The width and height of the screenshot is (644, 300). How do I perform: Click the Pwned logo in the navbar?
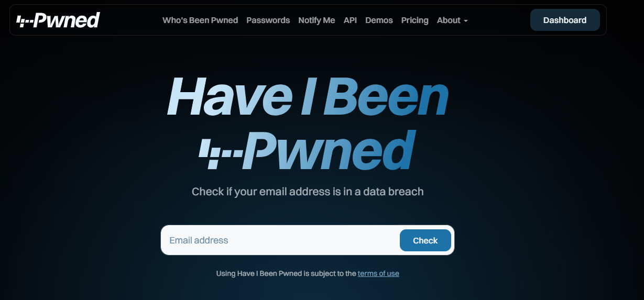tap(58, 20)
